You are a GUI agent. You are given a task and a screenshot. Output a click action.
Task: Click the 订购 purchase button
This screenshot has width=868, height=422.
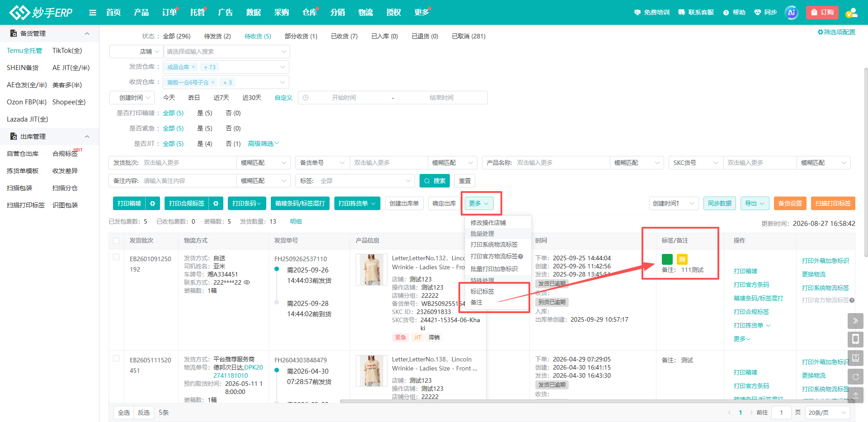822,13
